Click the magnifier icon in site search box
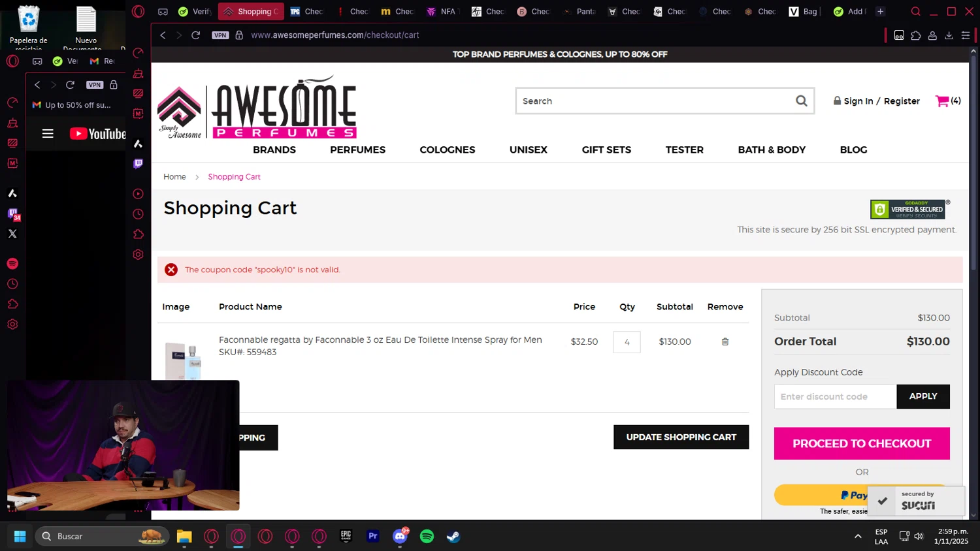The height and width of the screenshot is (551, 980). pos(802,101)
